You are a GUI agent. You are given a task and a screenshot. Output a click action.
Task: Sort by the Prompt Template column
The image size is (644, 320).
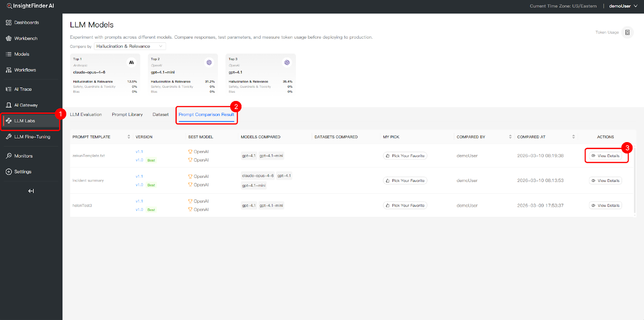click(x=128, y=137)
